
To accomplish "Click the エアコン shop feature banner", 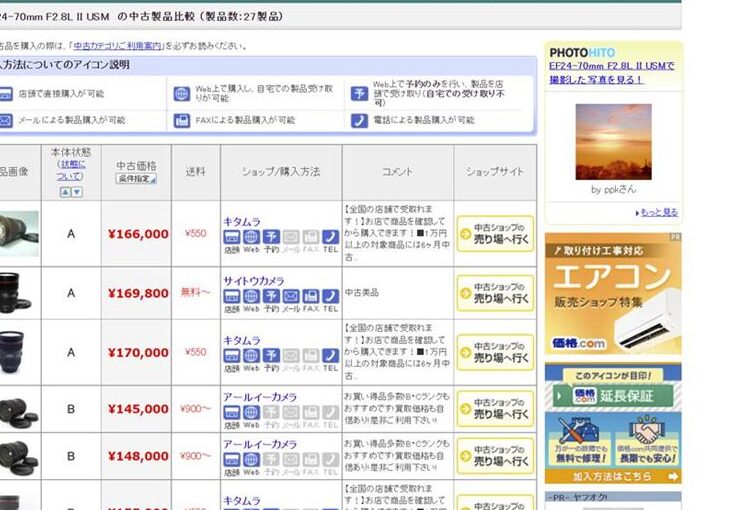I will (x=613, y=294).
